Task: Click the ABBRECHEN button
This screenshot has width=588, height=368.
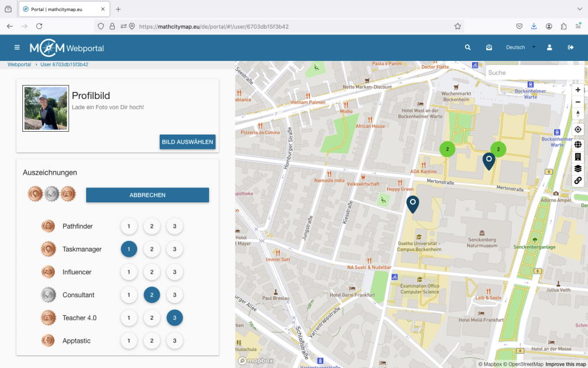Action: pos(148,195)
